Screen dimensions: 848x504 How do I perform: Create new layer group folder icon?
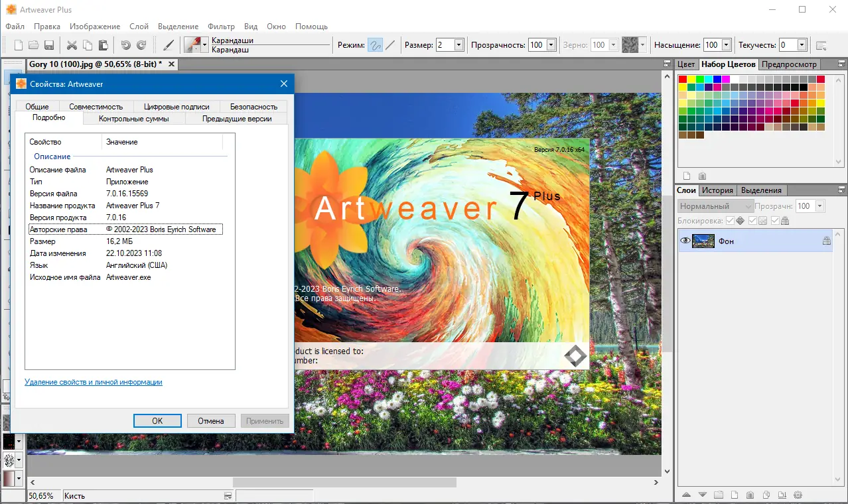(x=719, y=495)
